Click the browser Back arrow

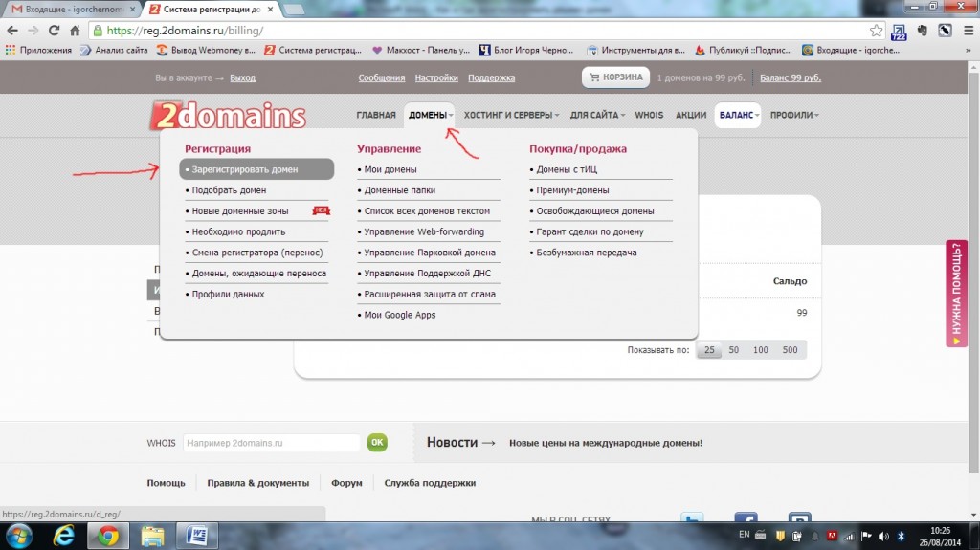tap(12, 30)
